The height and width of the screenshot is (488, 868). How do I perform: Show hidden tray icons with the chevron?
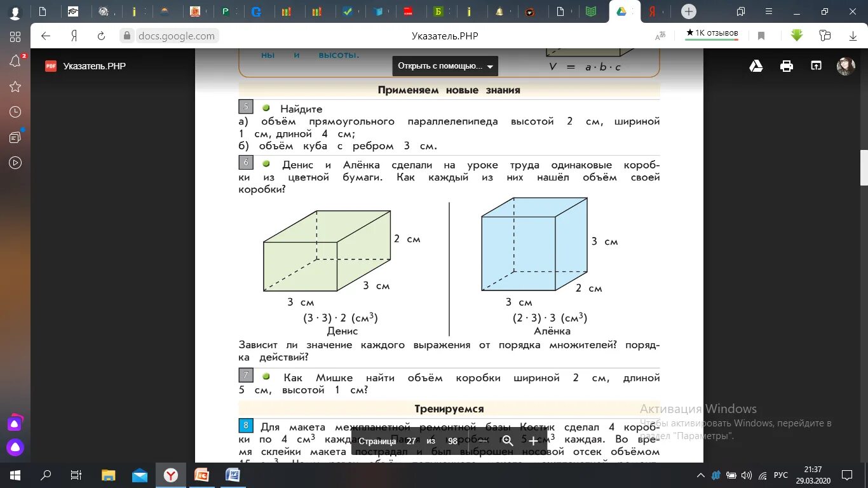point(701,475)
